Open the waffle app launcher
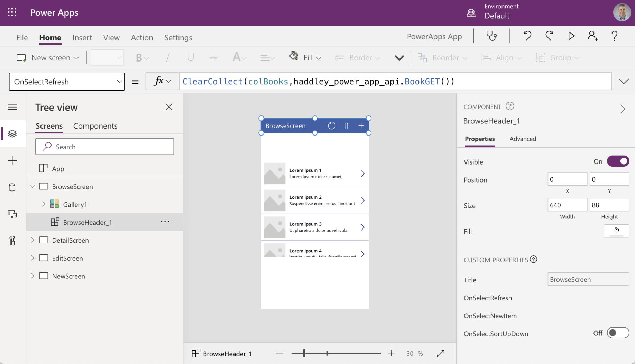 (x=12, y=12)
